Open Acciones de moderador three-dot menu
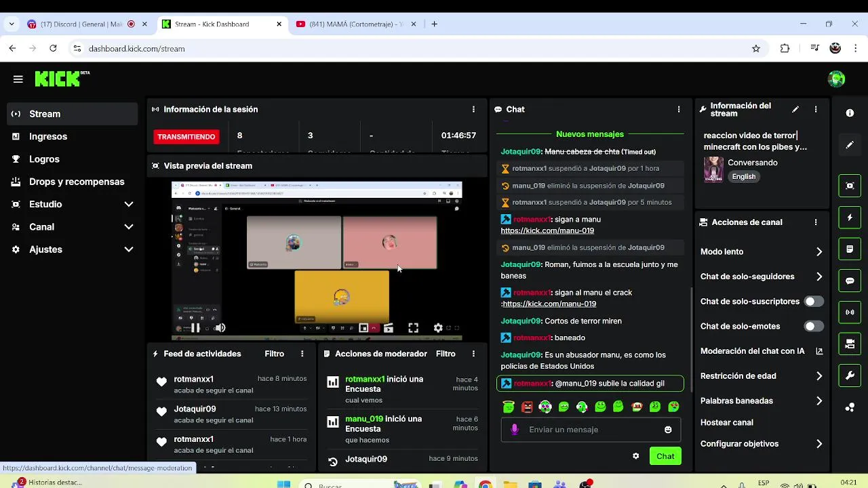 point(473,354)
